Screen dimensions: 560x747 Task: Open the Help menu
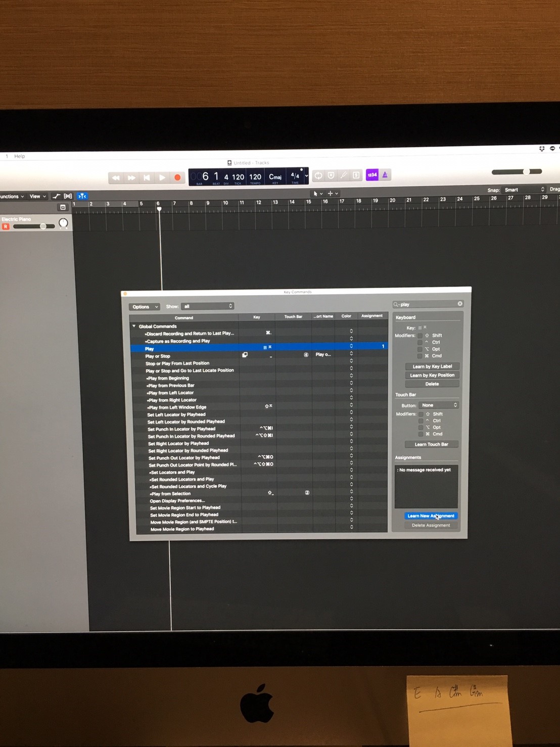(20, 156)
